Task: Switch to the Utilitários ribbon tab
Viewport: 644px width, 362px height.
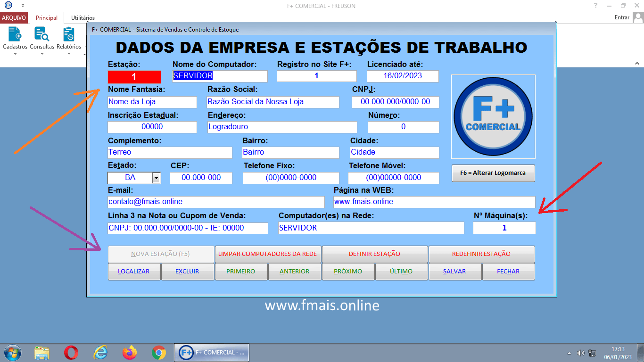Action: click(83, 18)
